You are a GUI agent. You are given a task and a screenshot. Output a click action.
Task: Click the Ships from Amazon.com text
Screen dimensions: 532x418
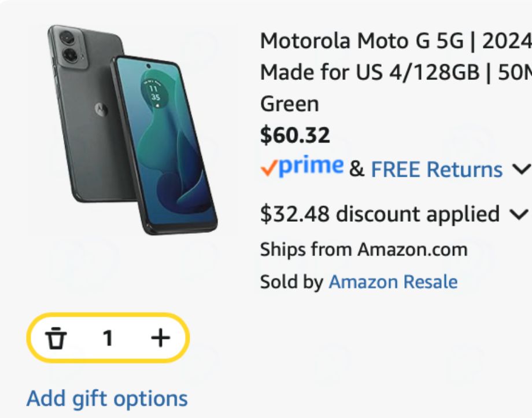364,250
